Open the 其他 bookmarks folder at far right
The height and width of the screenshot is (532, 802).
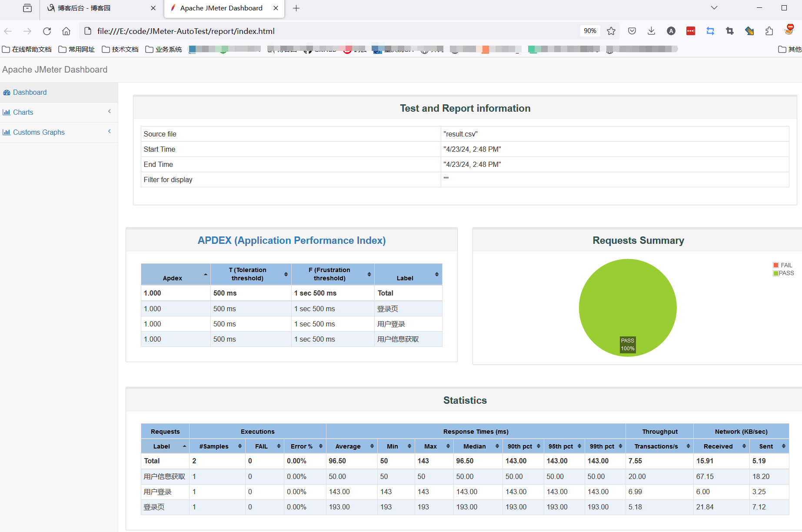coord(790,49)
